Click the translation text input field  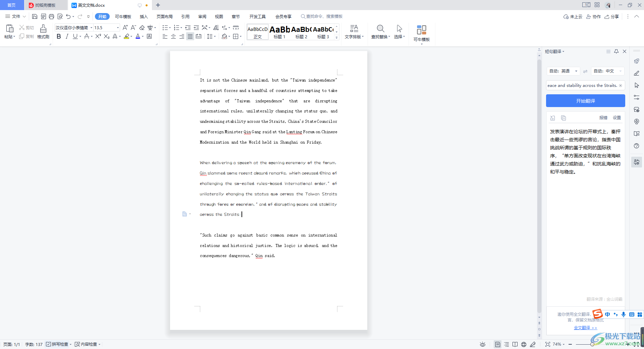[x=585, y=86]
